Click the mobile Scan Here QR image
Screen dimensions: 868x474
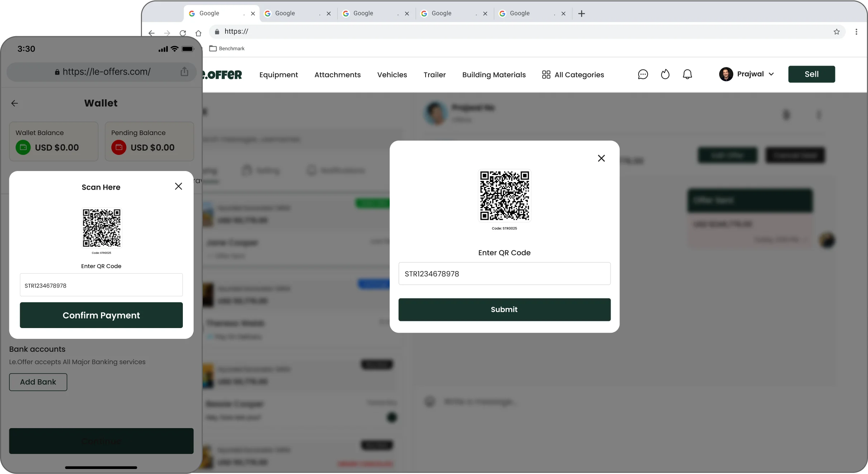(x=102, y=228)
